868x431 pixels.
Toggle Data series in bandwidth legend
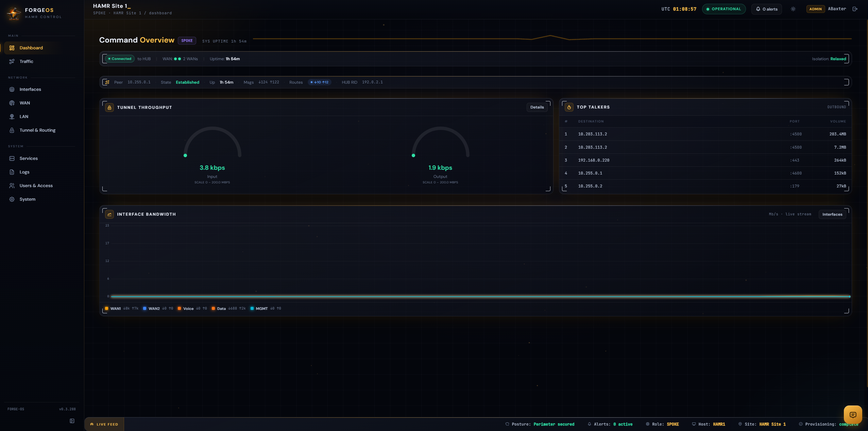click(x=228, y=309)
